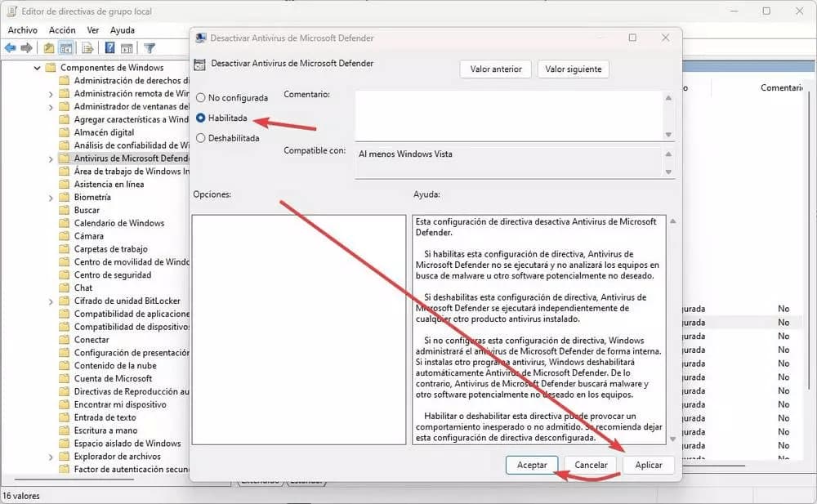Click the folder icon beside Escritura a mano
This screenshot has height=504, width=817.
point(64,430)
